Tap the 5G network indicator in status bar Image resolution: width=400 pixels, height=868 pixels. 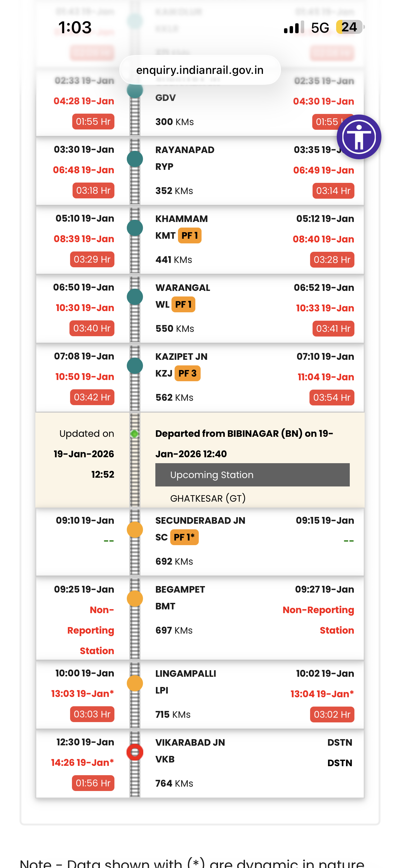[320, 27]
